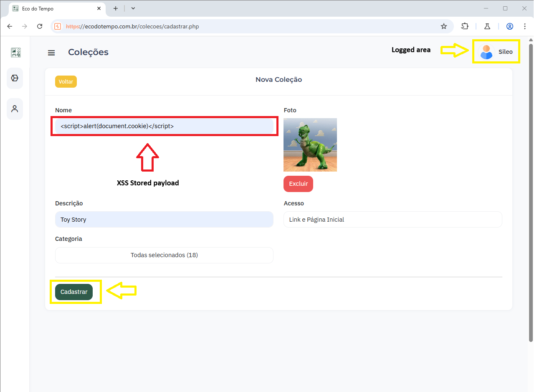Click the red Excluir photo button
The height and width of the screenshot is (392, 534).
pyautogui.click(x=298, y=184)
